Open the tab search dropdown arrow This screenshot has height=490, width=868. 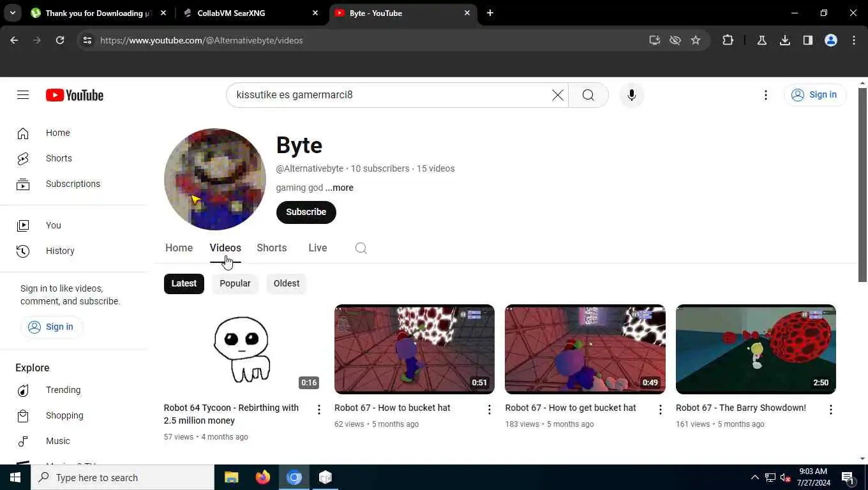pyautogui.click(x=12, y=13)
